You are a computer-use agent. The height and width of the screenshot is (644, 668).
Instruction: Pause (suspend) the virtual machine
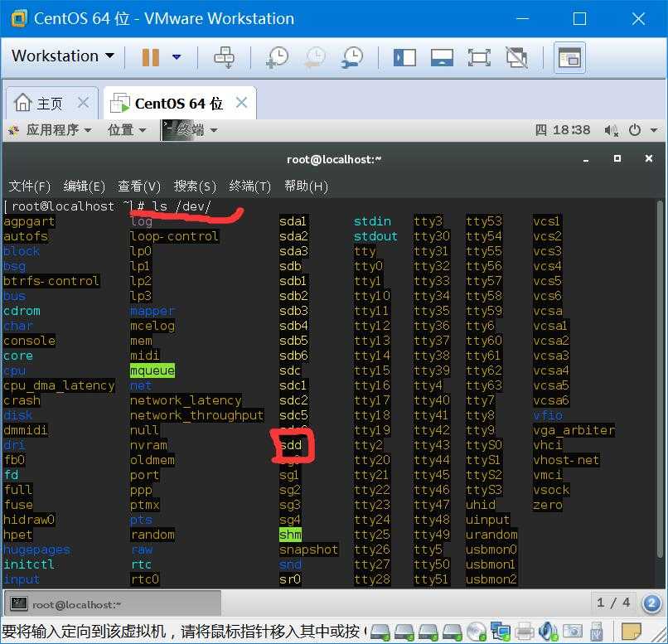pos(150,57)
